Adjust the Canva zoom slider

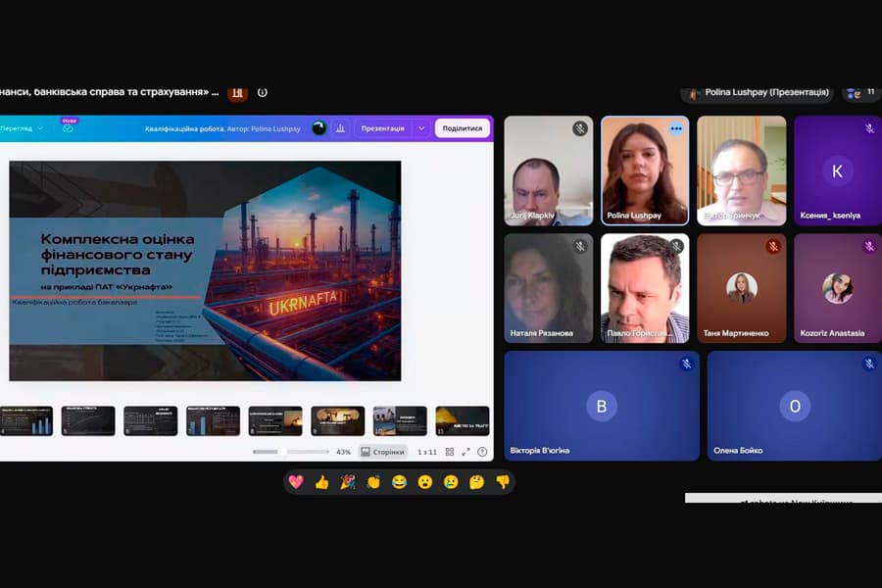coord(291,452)
